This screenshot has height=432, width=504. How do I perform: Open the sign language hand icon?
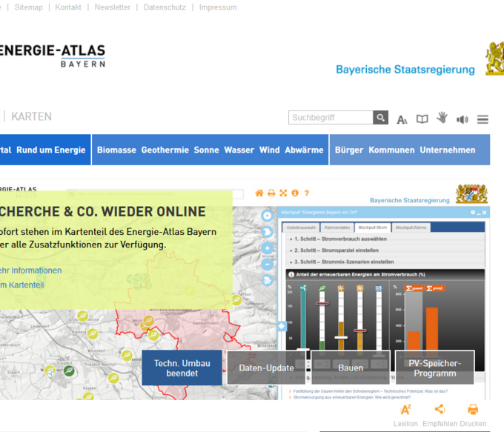coord(442,118)
